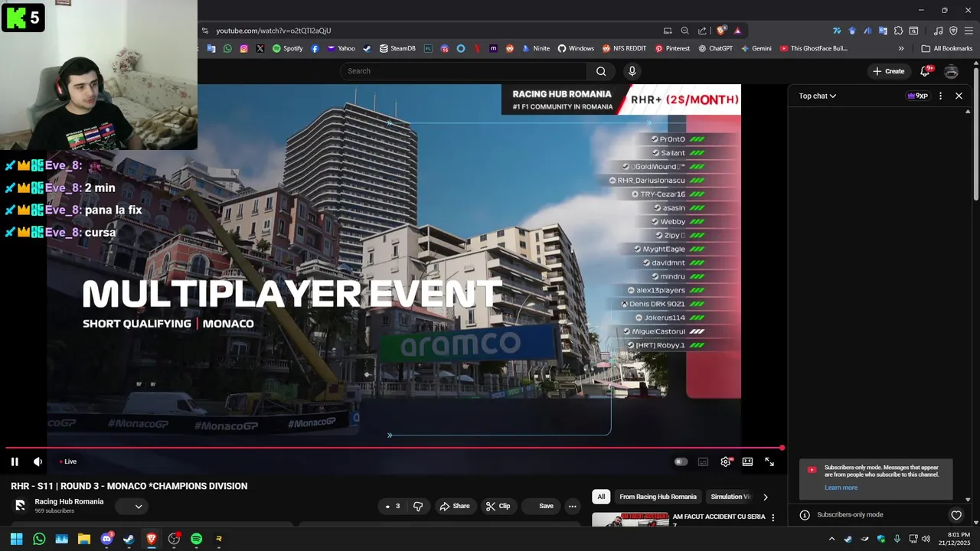Open options for AM FACUT ACCIDENT video

pyautogui.click(x=773, y=518)
